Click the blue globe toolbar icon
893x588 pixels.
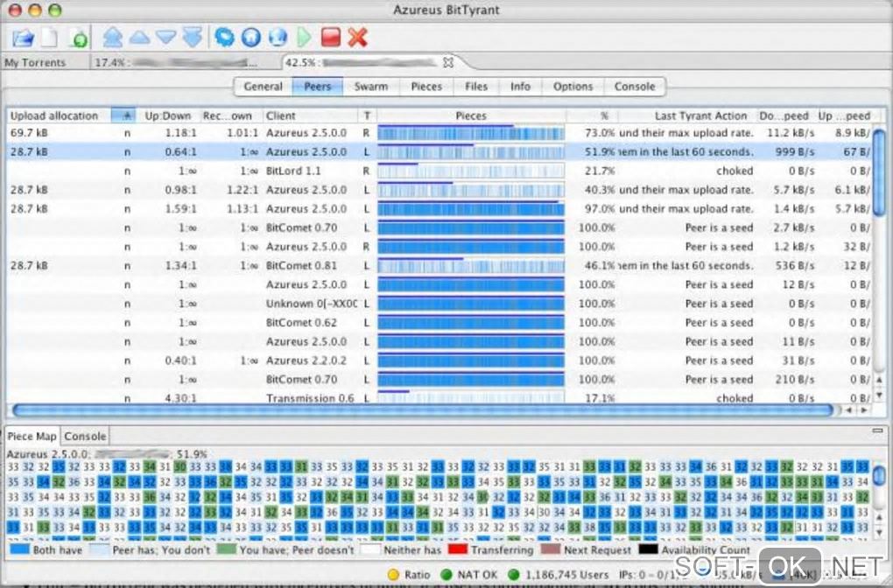278,38
